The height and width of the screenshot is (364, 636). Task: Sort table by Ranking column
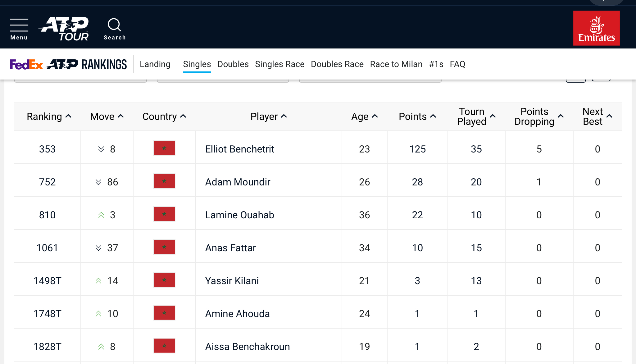tap(49, 116)
